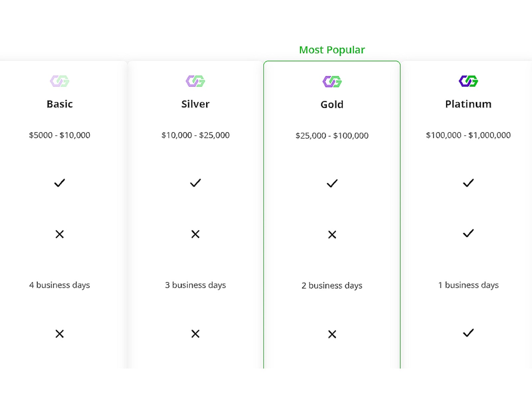Click the Gold plan logo icon
Screen dimensions: 532x399
click(332, 81)
